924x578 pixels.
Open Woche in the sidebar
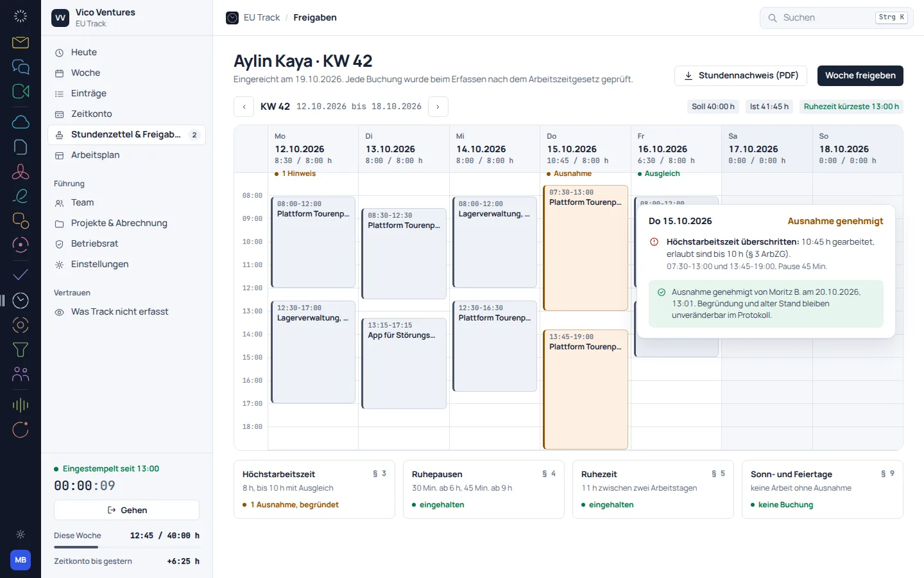tap(126, 73)
